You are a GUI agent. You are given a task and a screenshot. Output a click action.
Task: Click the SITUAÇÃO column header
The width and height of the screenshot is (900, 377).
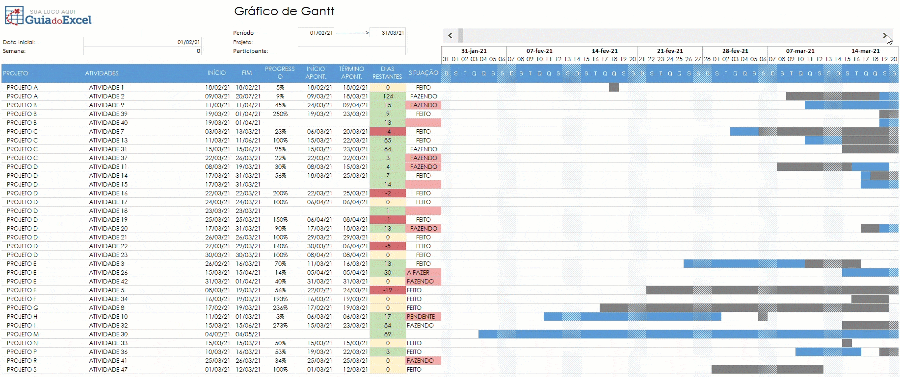[x=424, y=73]
